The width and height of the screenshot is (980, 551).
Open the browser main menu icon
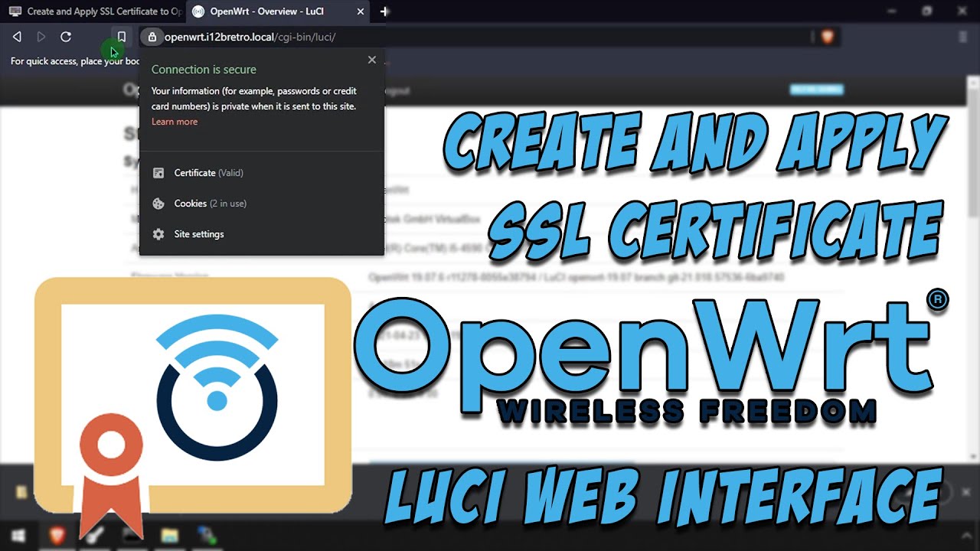tap(962, 37)
